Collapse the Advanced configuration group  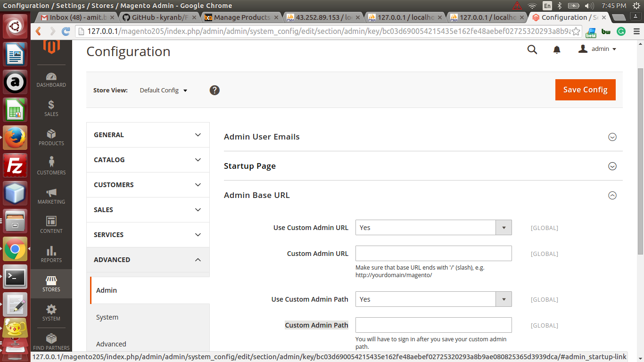click(x=148, y=260)
